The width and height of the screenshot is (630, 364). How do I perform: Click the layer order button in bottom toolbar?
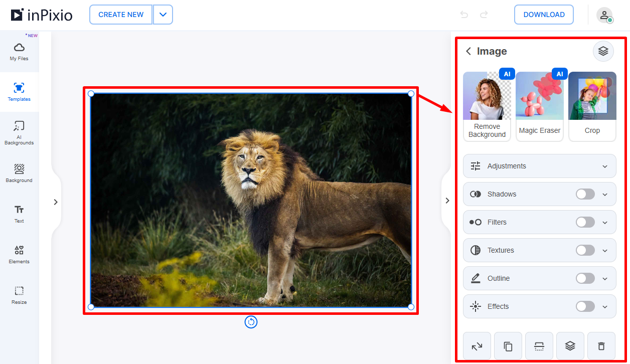(x=570, y=346)
